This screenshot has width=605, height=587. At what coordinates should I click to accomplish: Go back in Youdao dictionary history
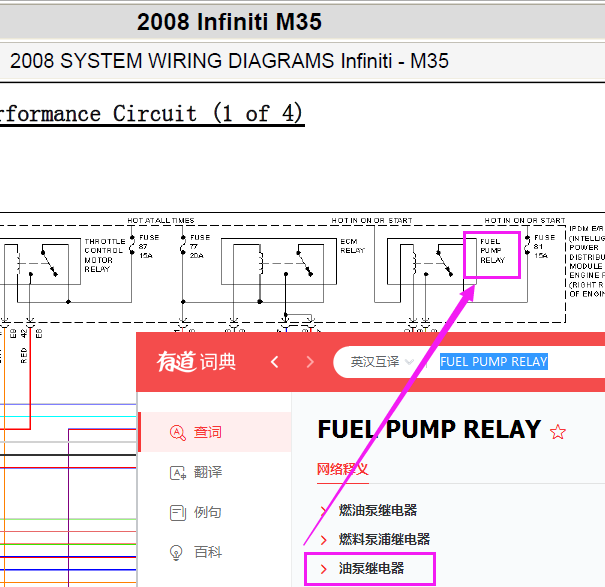pyautogui.click(x=274, y=362)
